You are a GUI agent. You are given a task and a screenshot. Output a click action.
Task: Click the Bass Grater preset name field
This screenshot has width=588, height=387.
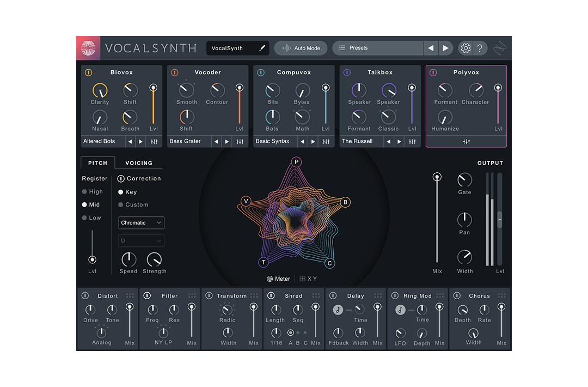tap(188, 141)
